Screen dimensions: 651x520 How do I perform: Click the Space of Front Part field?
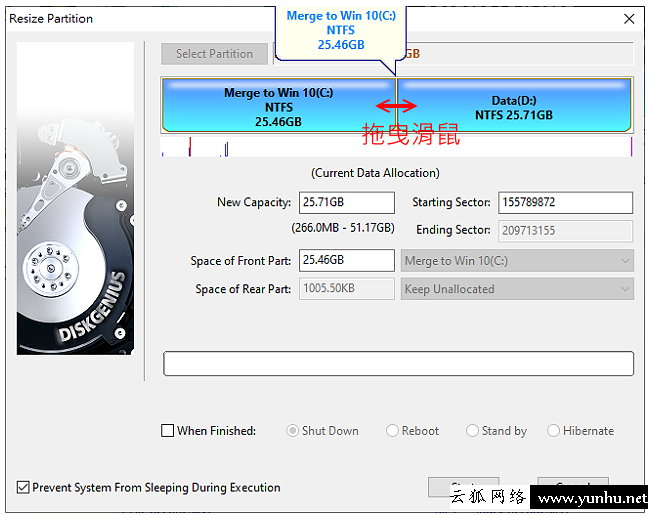pos(347,260)
